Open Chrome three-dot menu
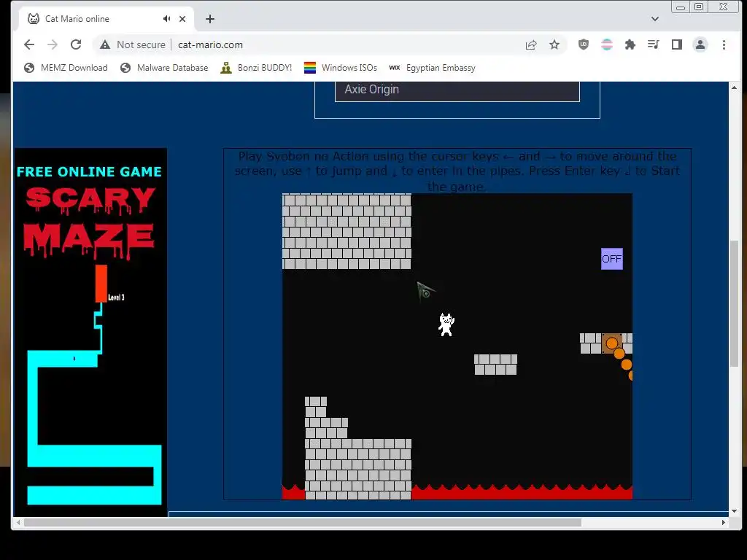This screenshot has width=747, height=560. (724, 44)
